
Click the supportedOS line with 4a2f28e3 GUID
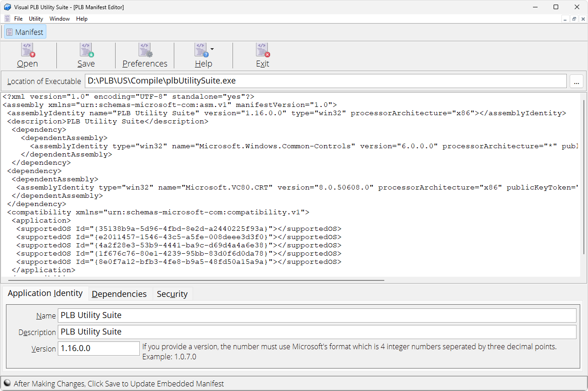coord(179,245)
